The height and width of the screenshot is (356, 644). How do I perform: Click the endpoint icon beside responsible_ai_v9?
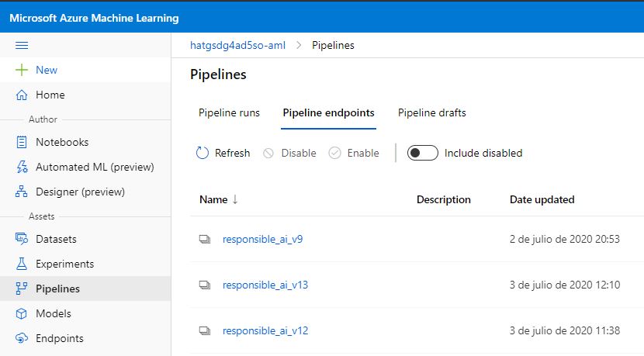pos(205,239)
